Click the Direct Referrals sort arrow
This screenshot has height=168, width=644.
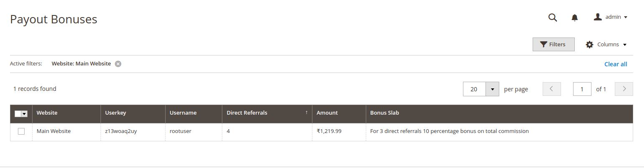point(307,113)
